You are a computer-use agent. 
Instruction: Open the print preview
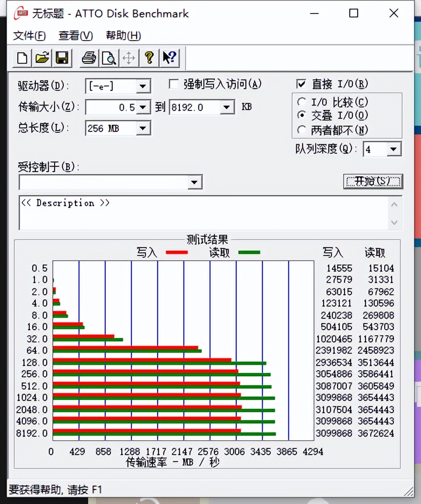pos(109,58)
